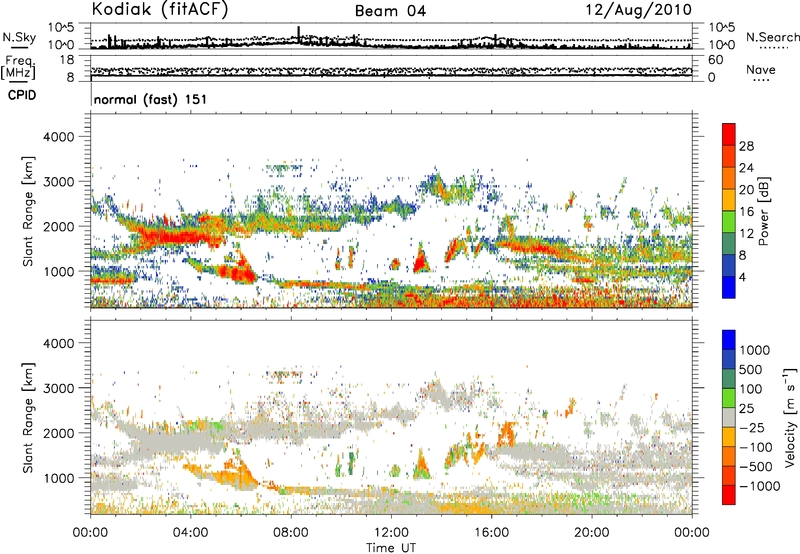Select the "normal (fast) 151" mode text

151,99
